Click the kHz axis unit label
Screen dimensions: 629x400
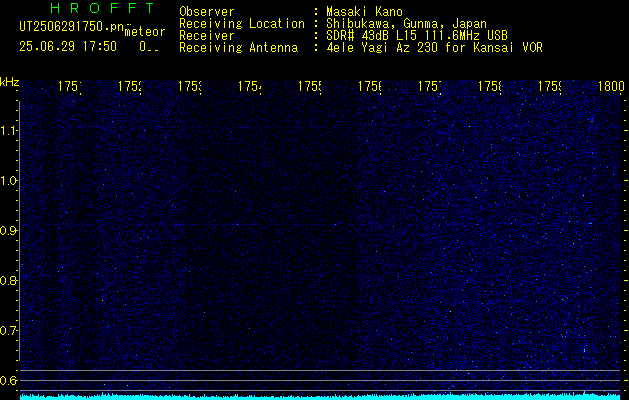pos(9,82)
